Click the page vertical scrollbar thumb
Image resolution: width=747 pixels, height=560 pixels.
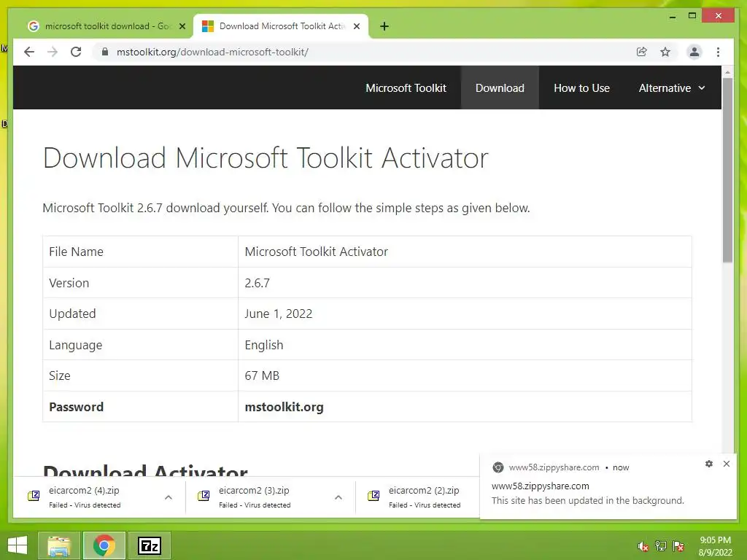pyautogui.click(x=727, y=169)
